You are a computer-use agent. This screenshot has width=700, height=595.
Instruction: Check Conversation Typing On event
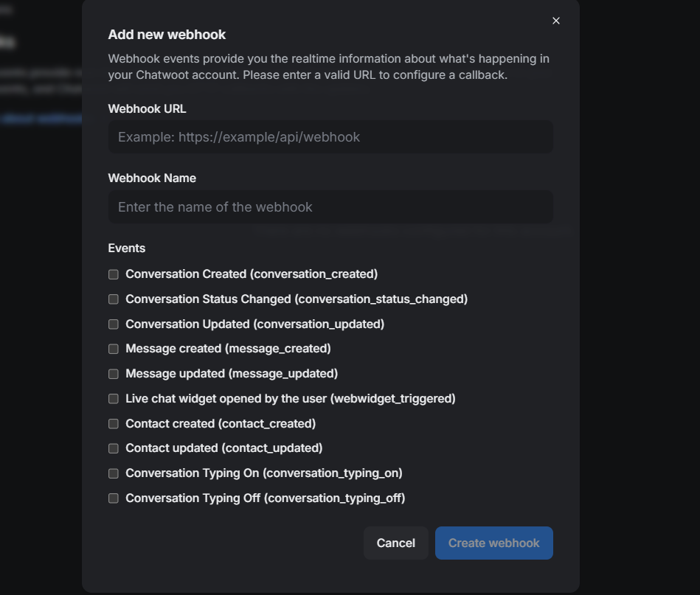(114, 473)
